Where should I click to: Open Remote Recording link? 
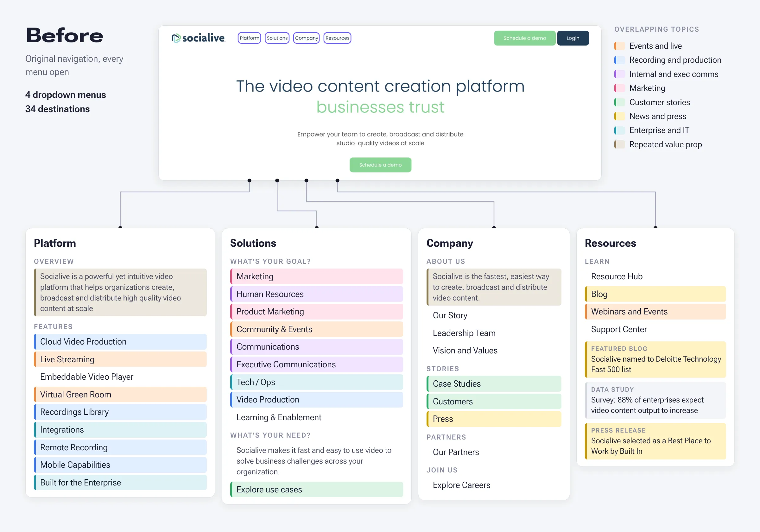pos(120,447)
